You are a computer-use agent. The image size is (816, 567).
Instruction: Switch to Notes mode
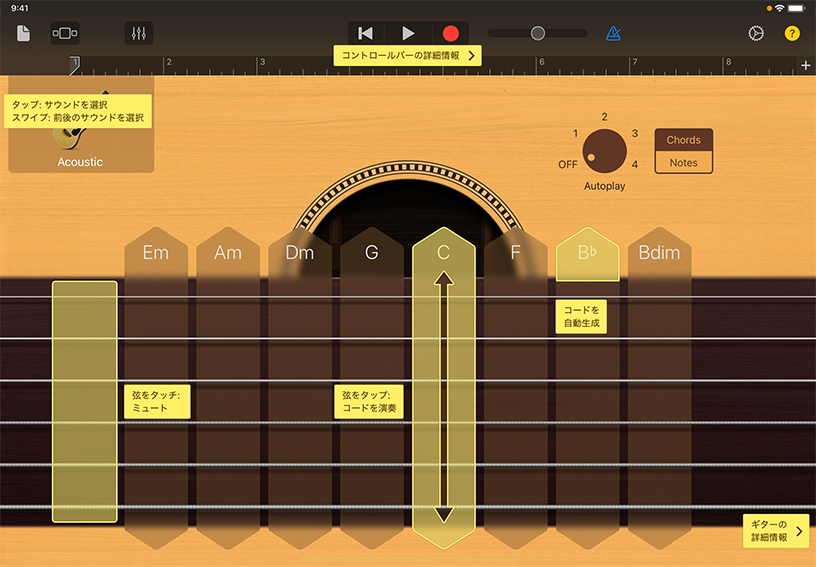tap(684, 162)
